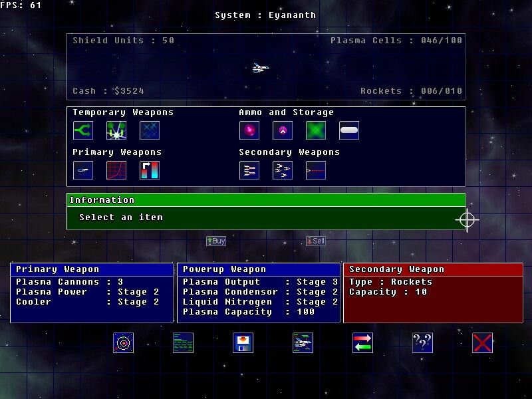Open the trade arrows exchange icon
532x399 pixels.
pyautogui.click(x=362, y=342)
